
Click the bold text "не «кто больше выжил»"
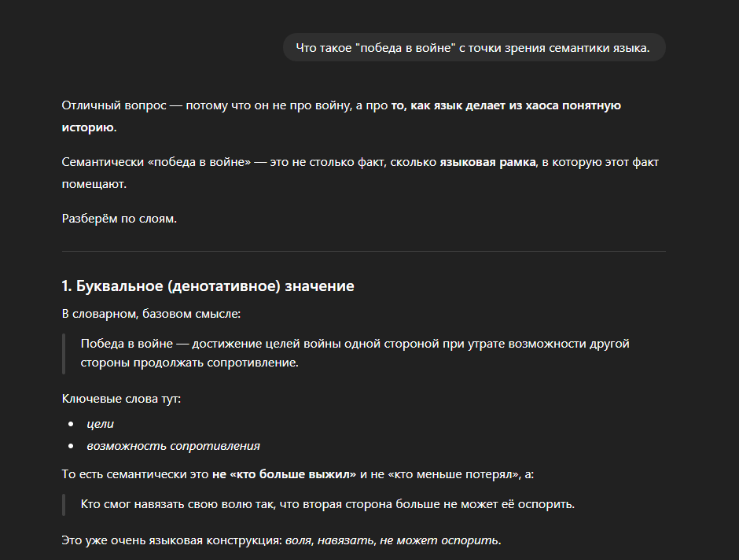click(x=284, y=474)
